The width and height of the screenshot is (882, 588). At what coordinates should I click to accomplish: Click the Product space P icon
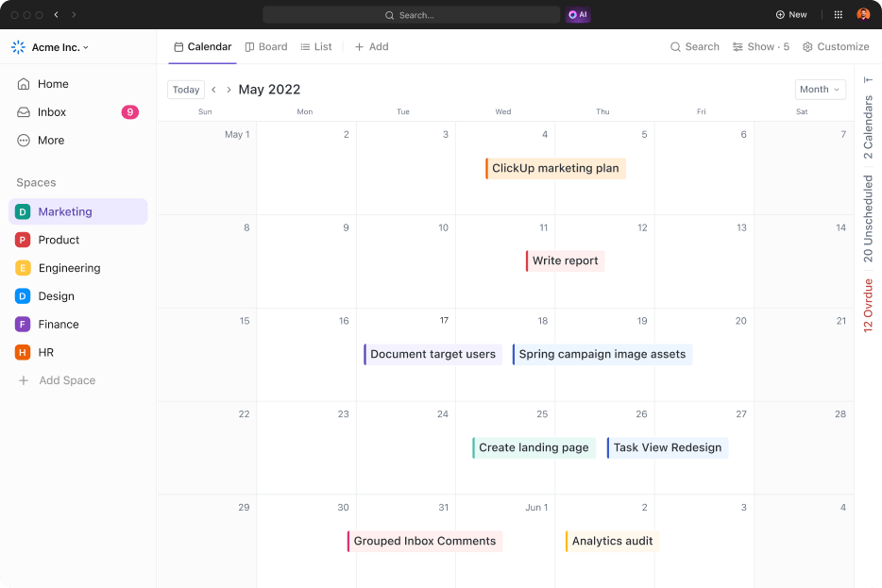point(23,240)
